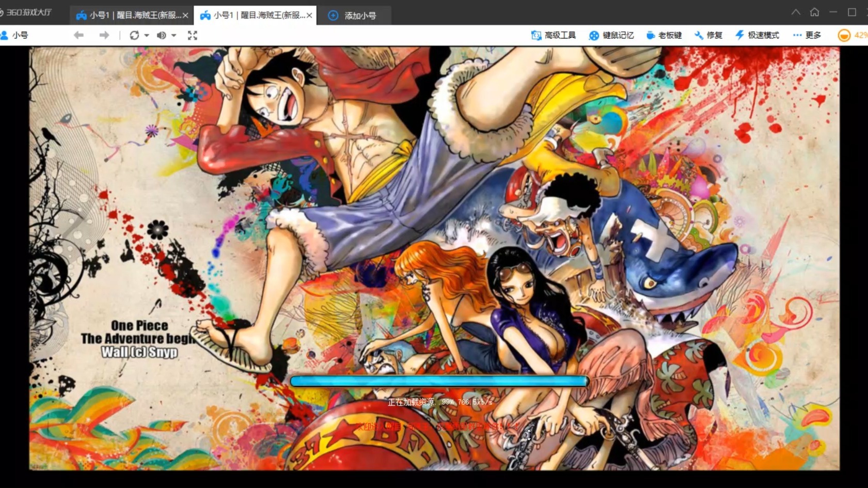Close the first 小号1 海贼王 tab
The width and height of the screenshot is (868, 488).
(185, 15)
